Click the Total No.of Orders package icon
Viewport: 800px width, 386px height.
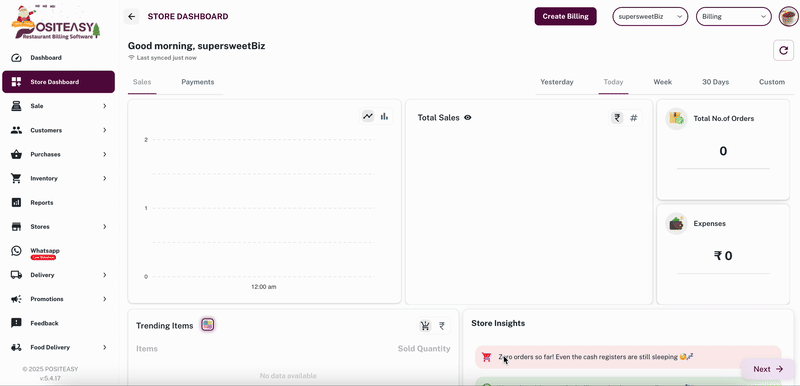point(677,118)
